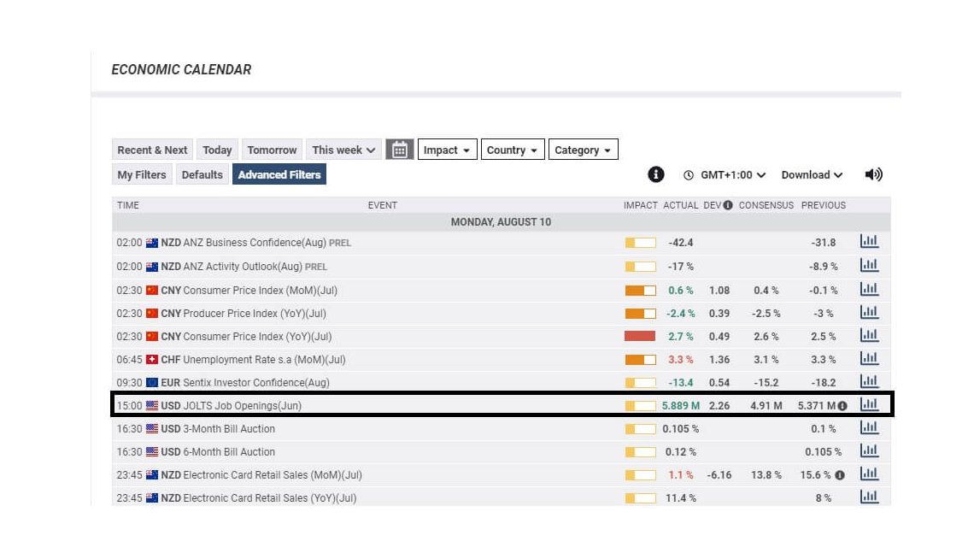
Task: Click the actual value -42.4
Action: click(681, 243)
